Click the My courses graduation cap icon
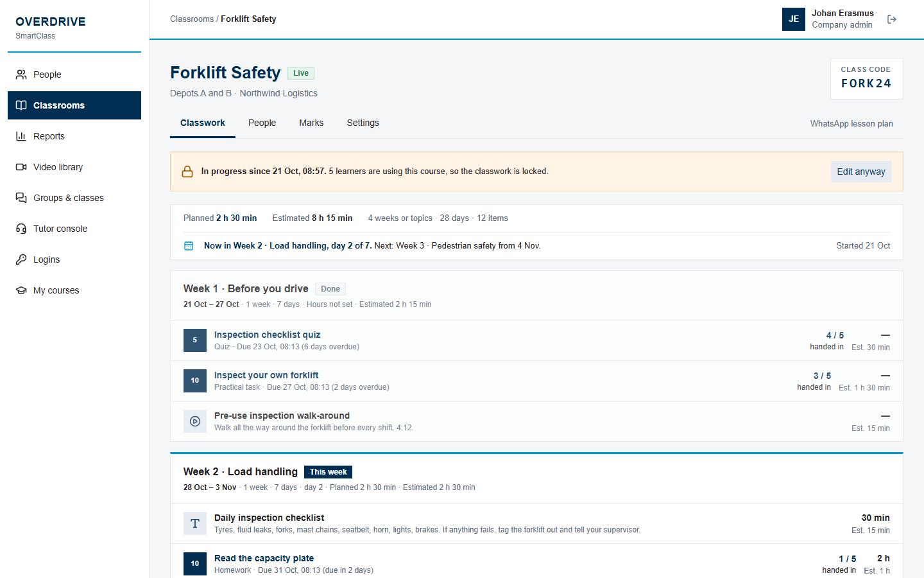 pyautogui.click(x=21, y=290)
